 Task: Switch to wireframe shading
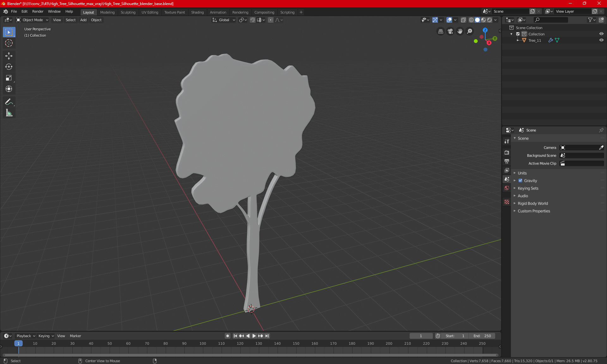(x=471, y=20)
